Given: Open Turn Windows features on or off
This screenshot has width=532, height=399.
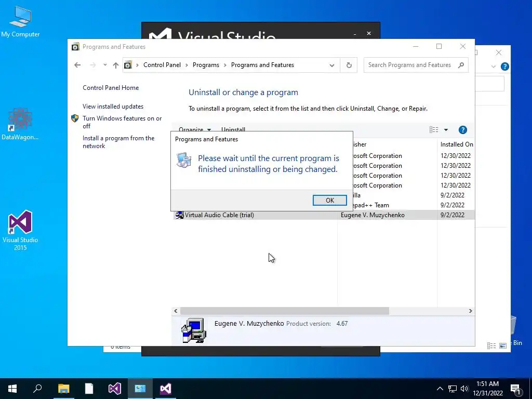Looking at the screenshot, I should (x=122, y=122).
